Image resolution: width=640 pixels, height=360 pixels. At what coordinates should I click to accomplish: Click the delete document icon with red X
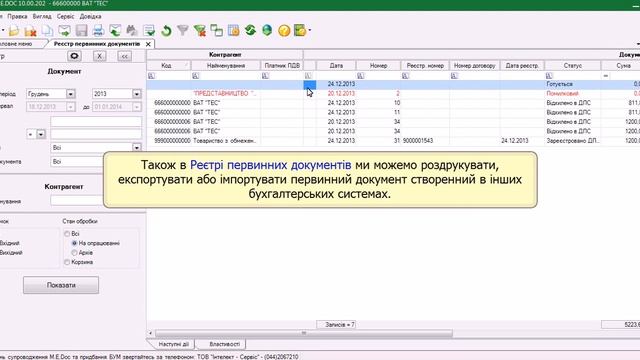31,31
